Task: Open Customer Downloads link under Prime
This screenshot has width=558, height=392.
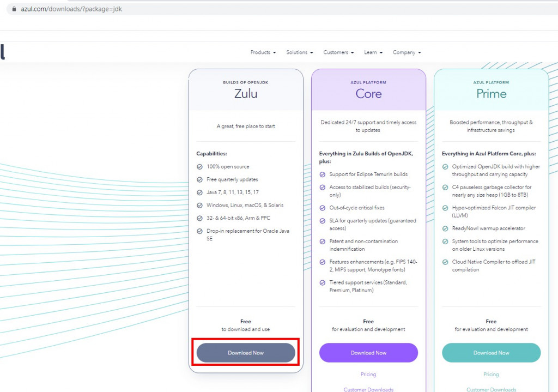Action: click(491, 389)
